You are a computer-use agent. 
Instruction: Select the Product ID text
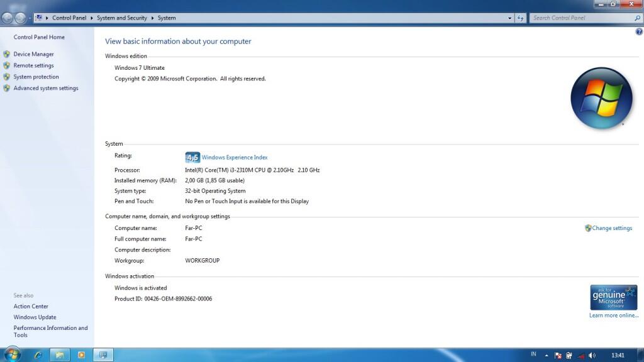tap(163, 299)
